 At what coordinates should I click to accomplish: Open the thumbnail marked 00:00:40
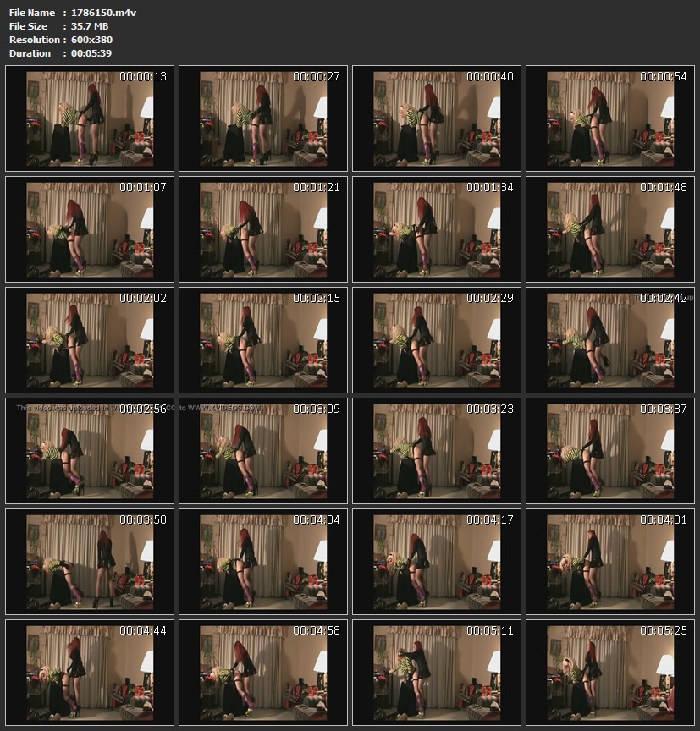[x=437, y=118]
